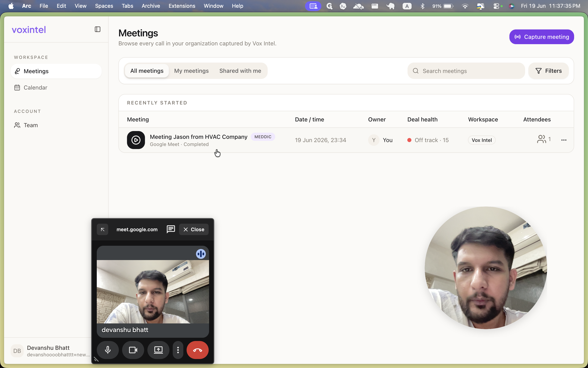The width and height of the screenshot is (588, 368).
Task: Open the three-dot menu for the meeting row
Action: coord(564,140)
